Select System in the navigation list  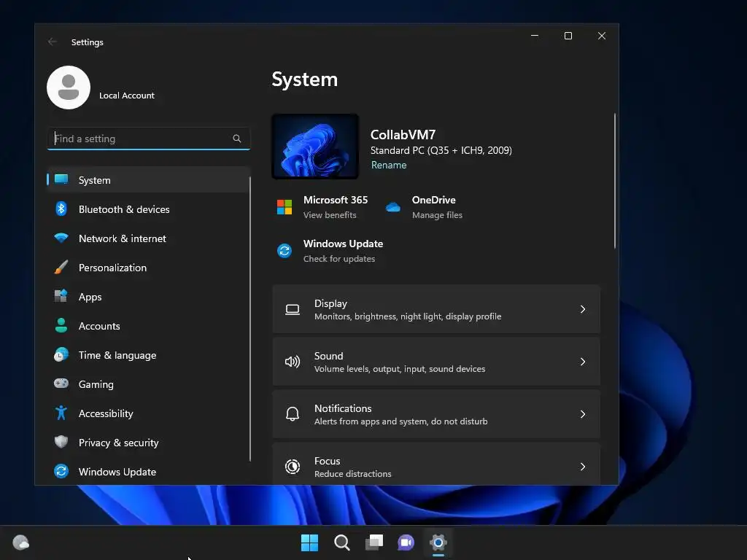coord(148,180)
